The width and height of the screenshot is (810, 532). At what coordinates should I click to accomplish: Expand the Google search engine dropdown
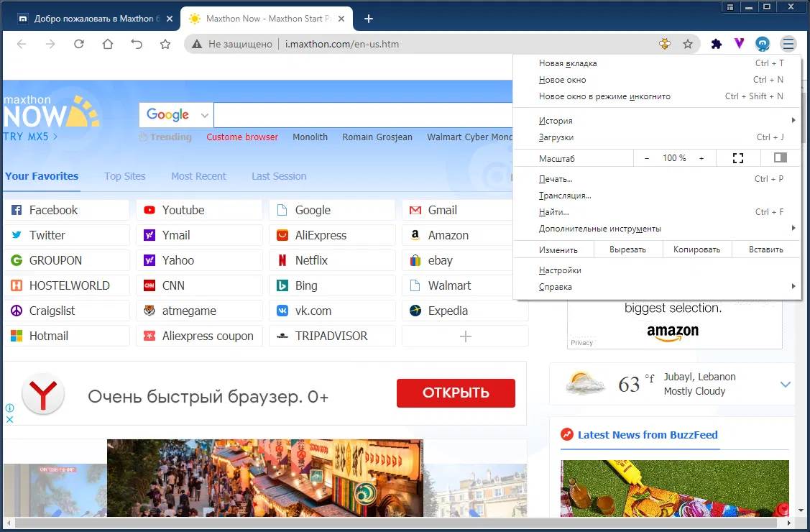[205, 115]
